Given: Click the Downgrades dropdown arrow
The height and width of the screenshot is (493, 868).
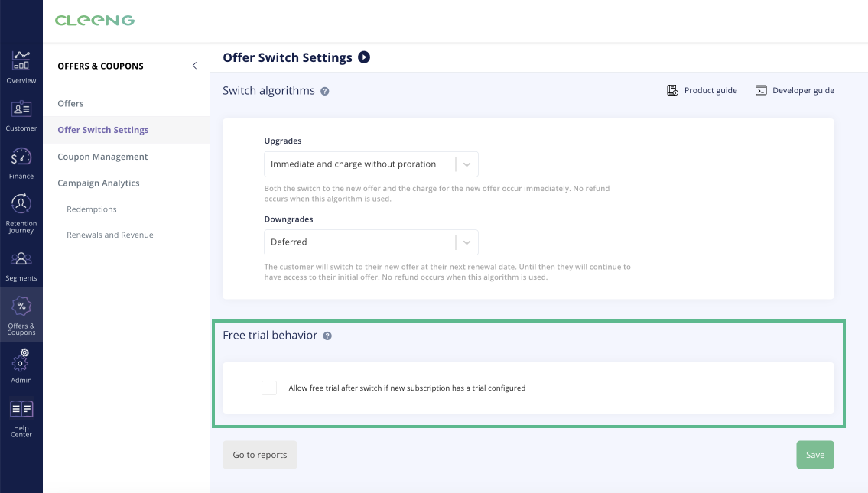Looking at the screenshot, I should 467,242.
